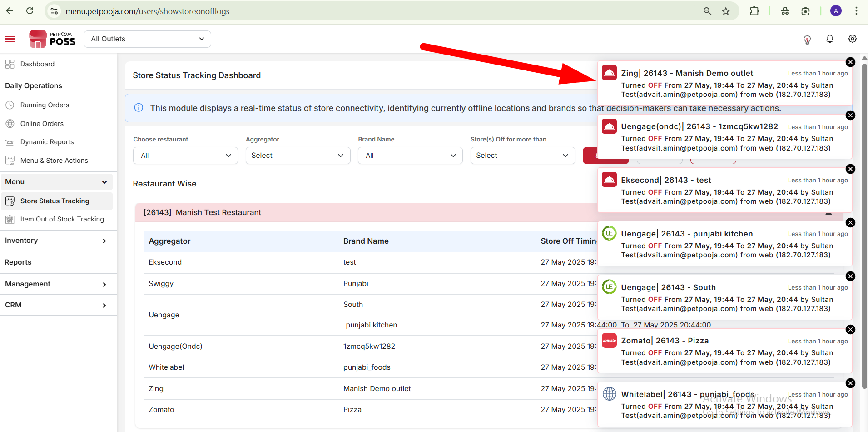Open the Store(s) Off for more than dropdown

523,156
